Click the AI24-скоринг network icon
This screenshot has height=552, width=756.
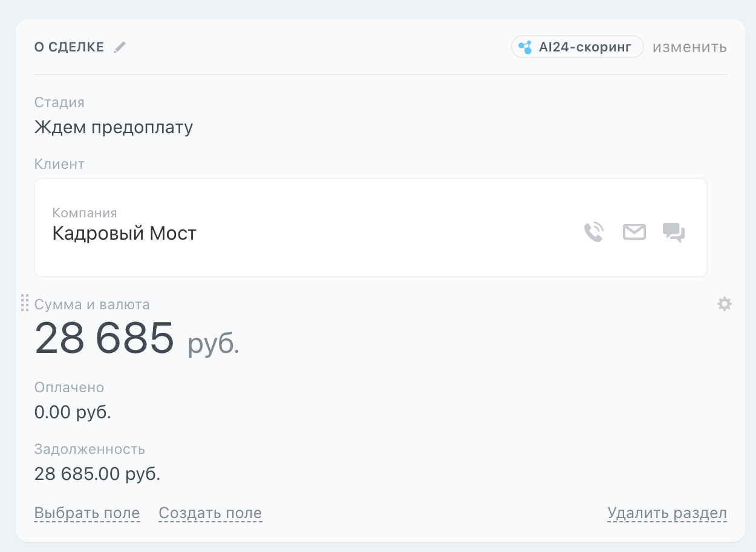pos(525,47)
